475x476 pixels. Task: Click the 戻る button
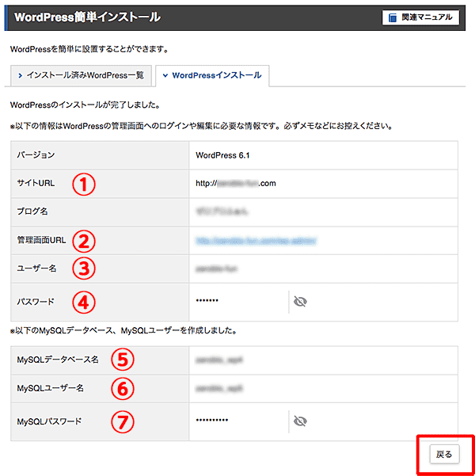click(444, 454)
